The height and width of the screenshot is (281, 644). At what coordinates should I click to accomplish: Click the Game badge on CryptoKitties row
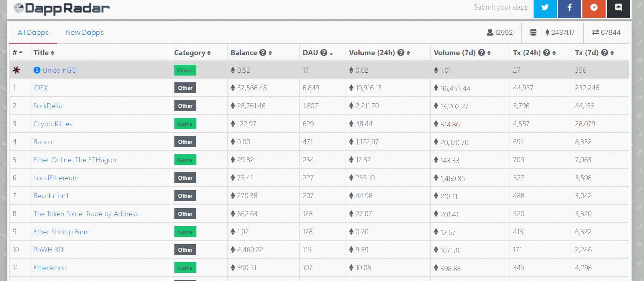pyautogui.click(x=185, y=124)
